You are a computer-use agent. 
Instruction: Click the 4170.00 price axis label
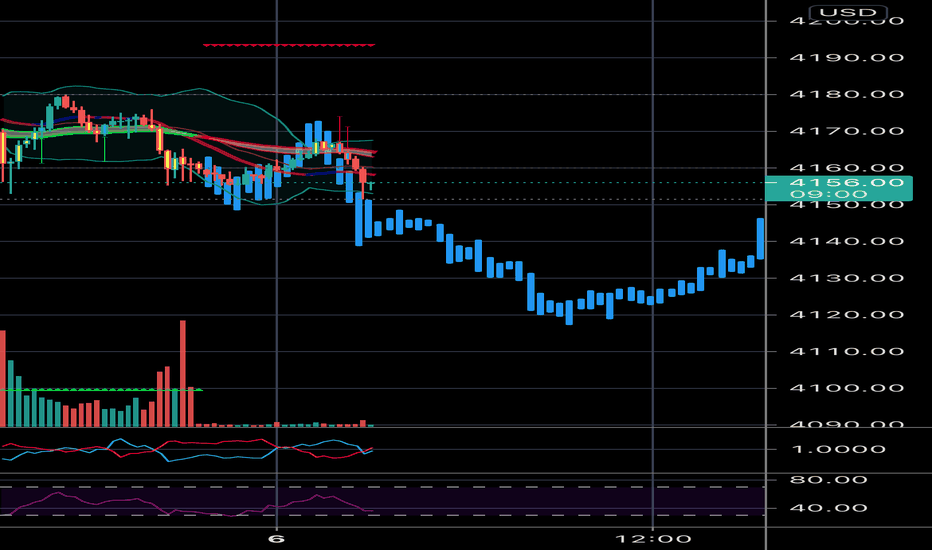pos(846,131)
